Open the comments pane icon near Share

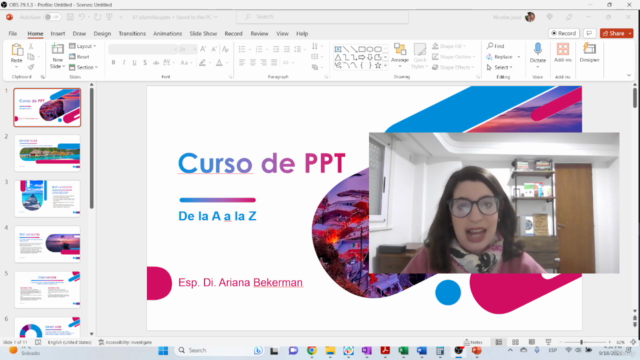click(589, 33)
